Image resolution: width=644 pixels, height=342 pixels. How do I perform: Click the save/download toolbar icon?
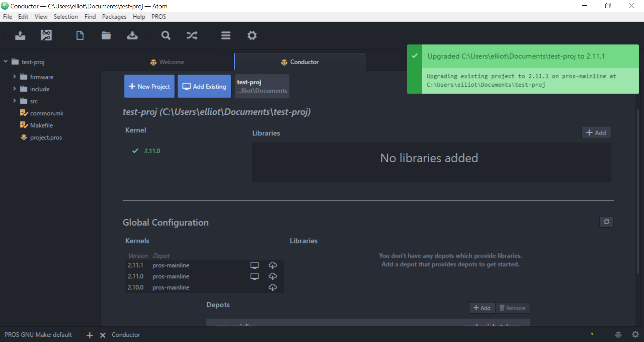pos(132,36)
